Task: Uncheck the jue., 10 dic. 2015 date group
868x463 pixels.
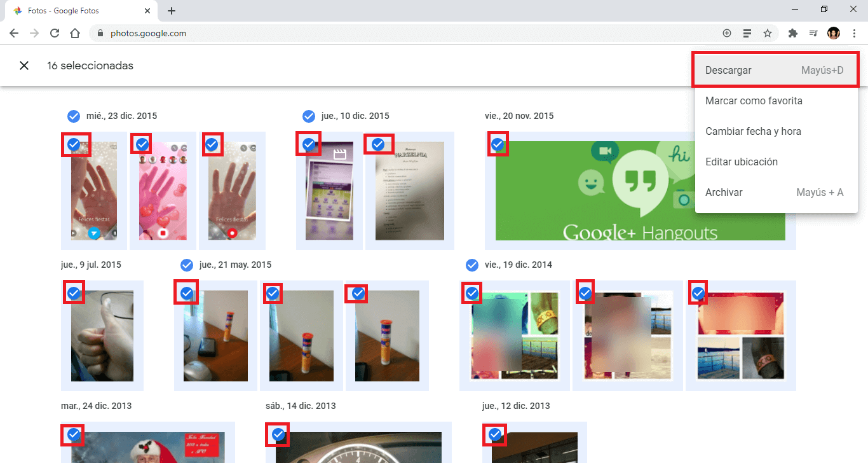Action: [309, 116]
